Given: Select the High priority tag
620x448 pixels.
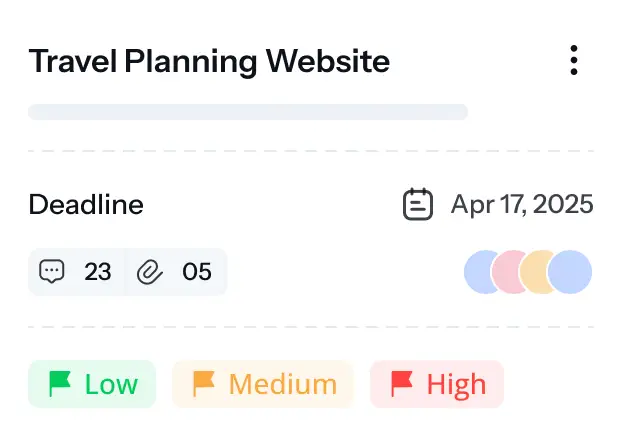Looking at the screenshot, I should click(437, 384).
